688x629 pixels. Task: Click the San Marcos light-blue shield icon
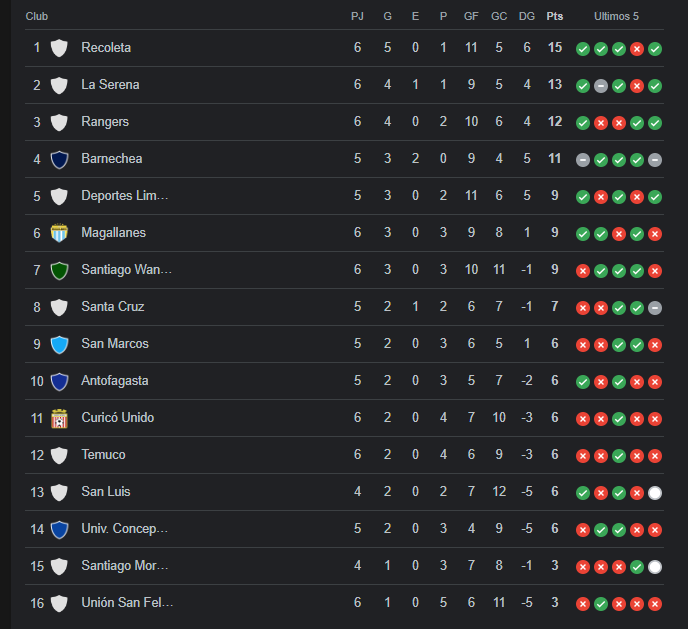[x=59, y=344]
